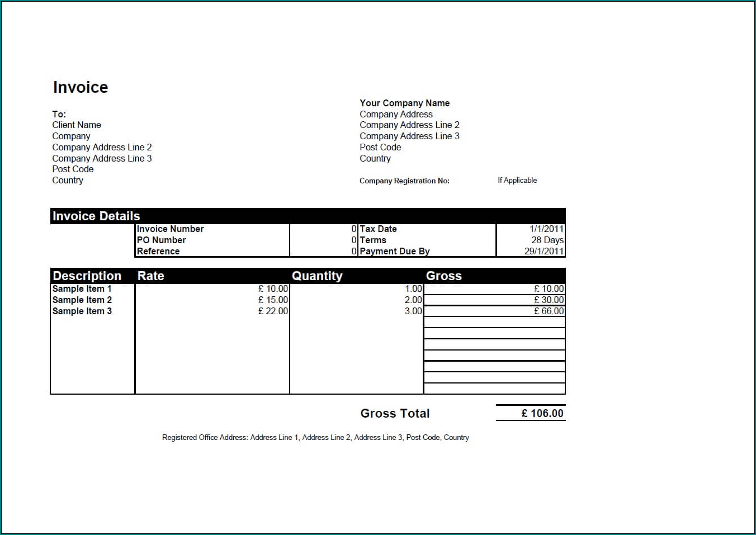The width and height of the screenshot is (756, 535).
Task: Select Your Company Name heading
Action: pos(404,103)
